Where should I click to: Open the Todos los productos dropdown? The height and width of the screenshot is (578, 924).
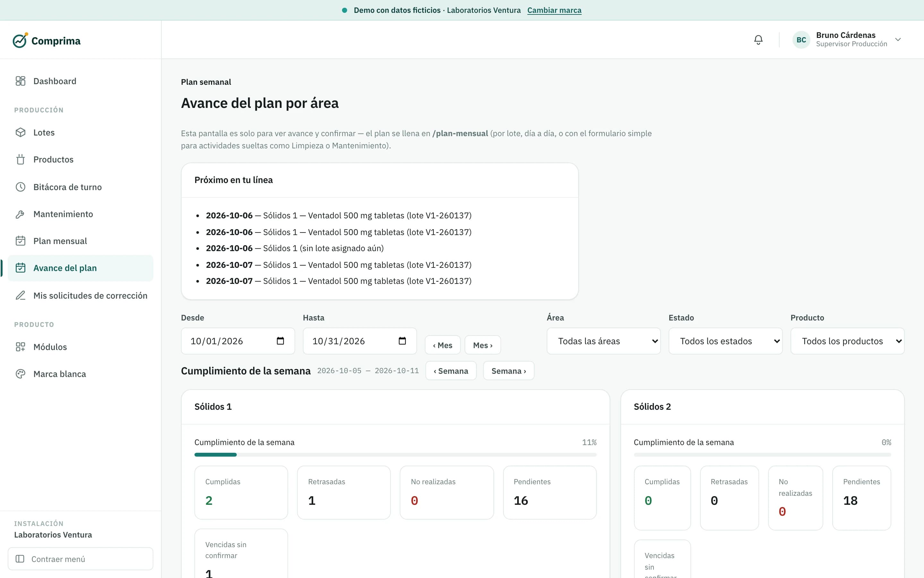(847, 341)
